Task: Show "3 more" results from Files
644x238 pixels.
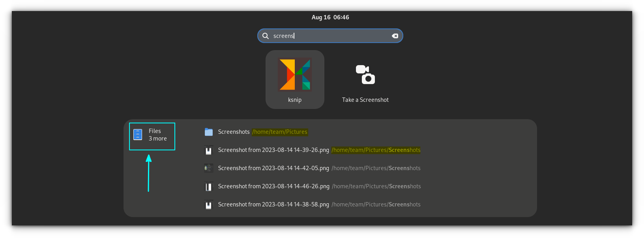Action: [x=158, y=139]
